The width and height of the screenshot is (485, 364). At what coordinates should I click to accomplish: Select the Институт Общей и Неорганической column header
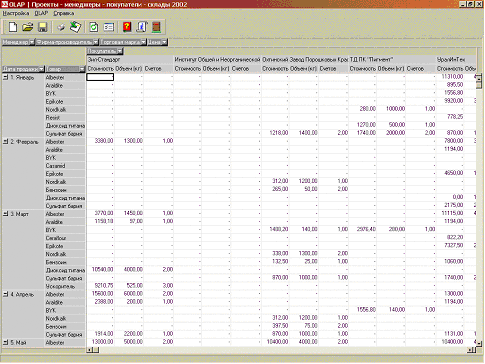tap(217, 60)
